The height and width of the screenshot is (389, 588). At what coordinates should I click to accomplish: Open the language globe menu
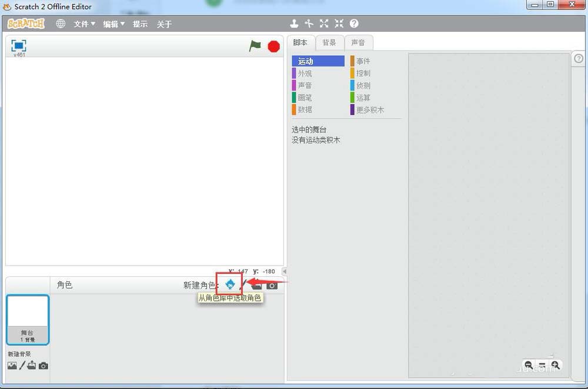(61, 24)
